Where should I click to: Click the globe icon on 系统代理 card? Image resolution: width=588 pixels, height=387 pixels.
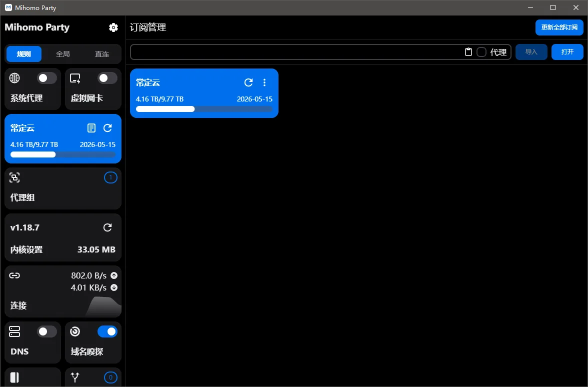tap(14, 78)
